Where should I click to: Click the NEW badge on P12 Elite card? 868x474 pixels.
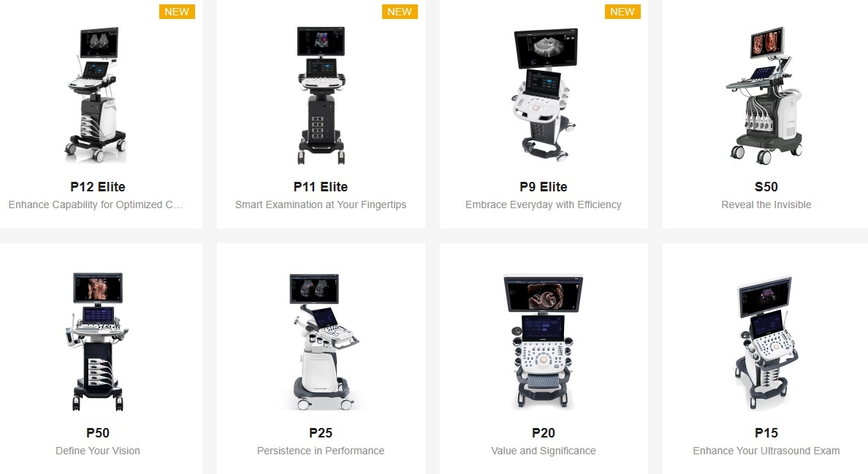pos(177,12)
